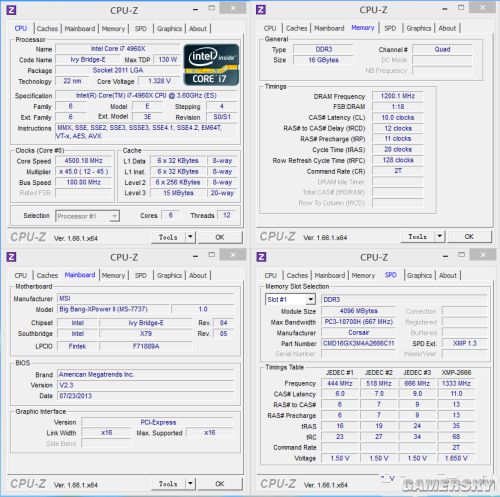Open the About tab in the SPD window
The width and height of the screenshot is (500, 497).
tap(447, 276)
